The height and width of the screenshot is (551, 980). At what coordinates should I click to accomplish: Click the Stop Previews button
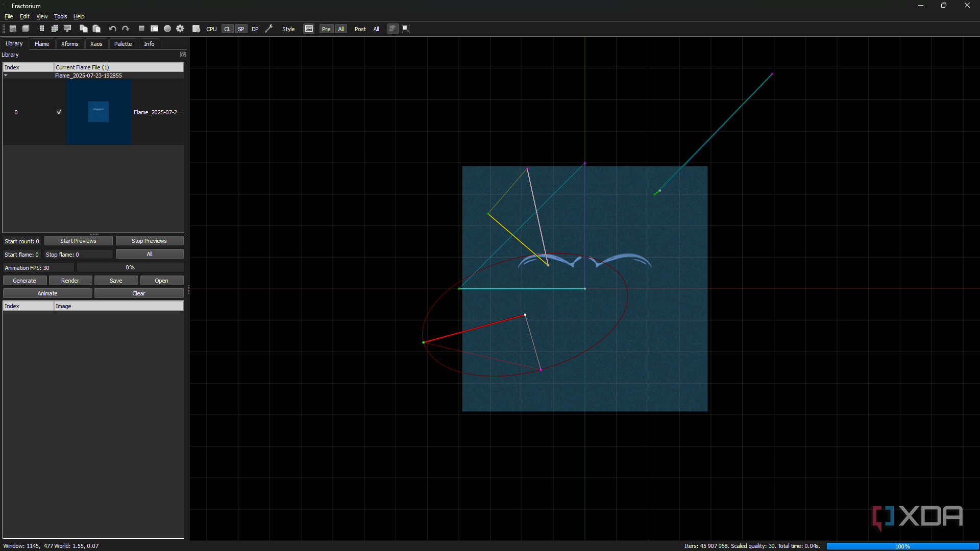pos(149,241)
